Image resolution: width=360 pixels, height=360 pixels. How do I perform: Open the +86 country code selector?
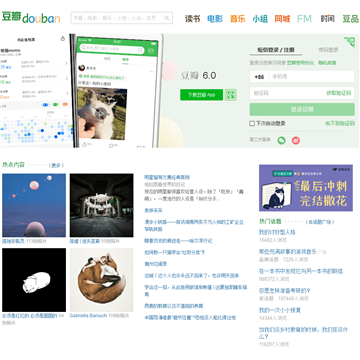259,77
